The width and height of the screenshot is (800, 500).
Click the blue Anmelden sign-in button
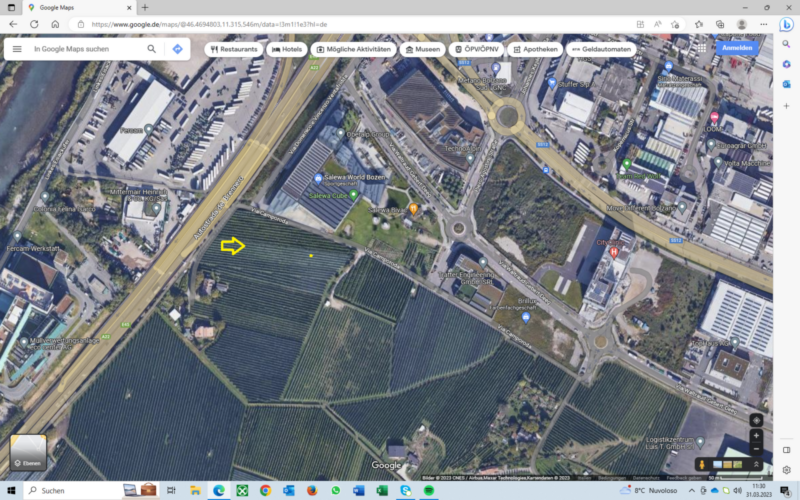point(736,47)
